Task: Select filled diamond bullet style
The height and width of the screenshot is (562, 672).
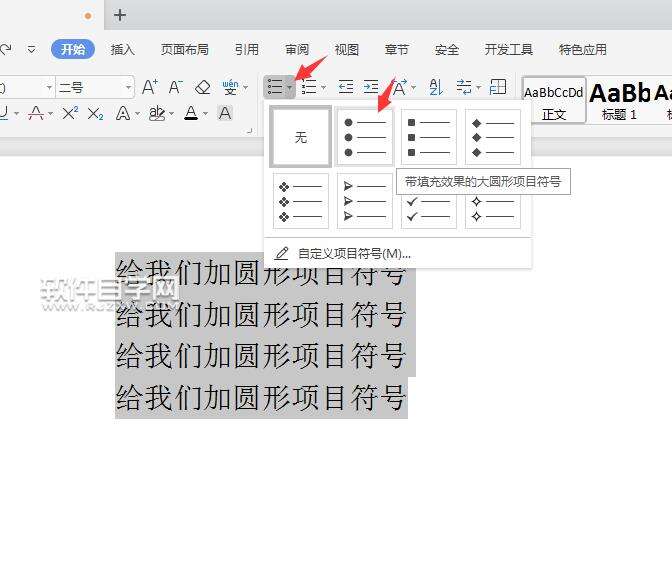Action: pyautogui.click(x=493, y=137)
